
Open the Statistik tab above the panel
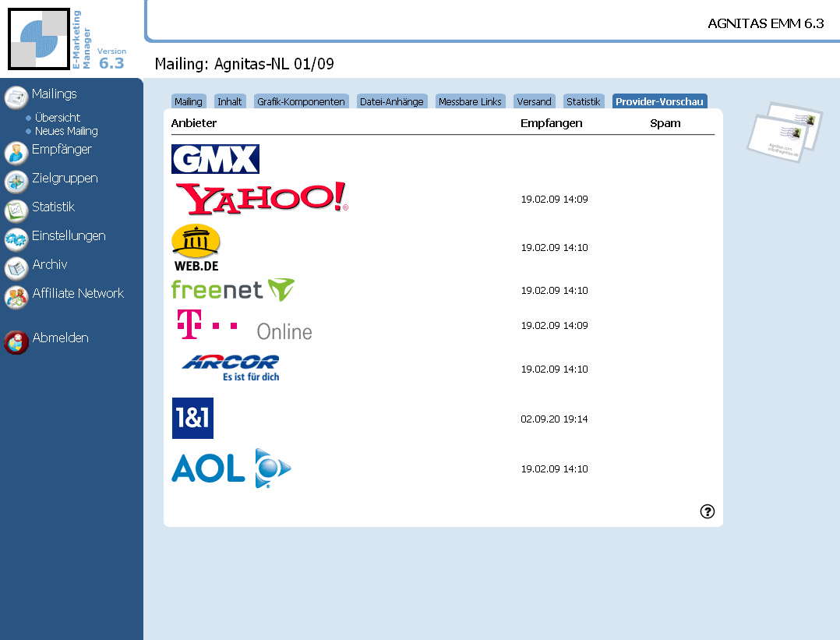(x=584, y=101)
